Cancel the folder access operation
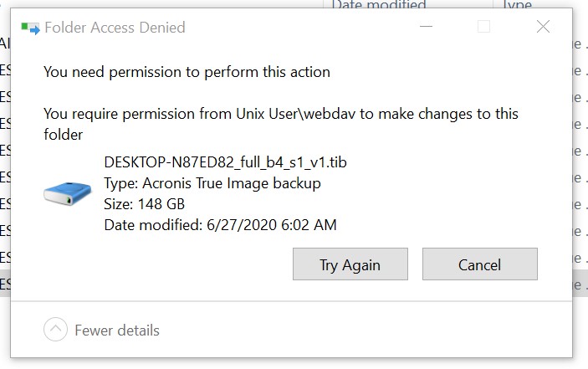The height and width of the screenshot is (369, 588). (480, 264)
